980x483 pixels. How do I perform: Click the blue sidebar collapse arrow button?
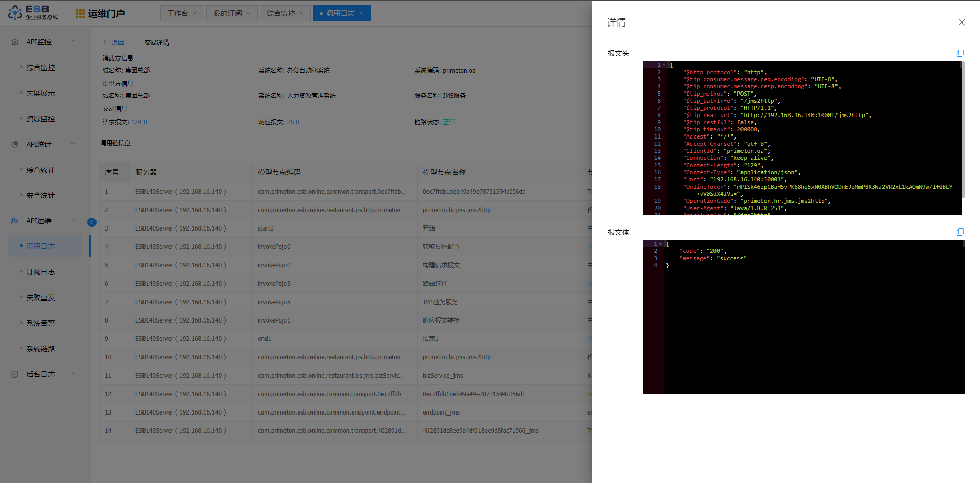point(92,222)
